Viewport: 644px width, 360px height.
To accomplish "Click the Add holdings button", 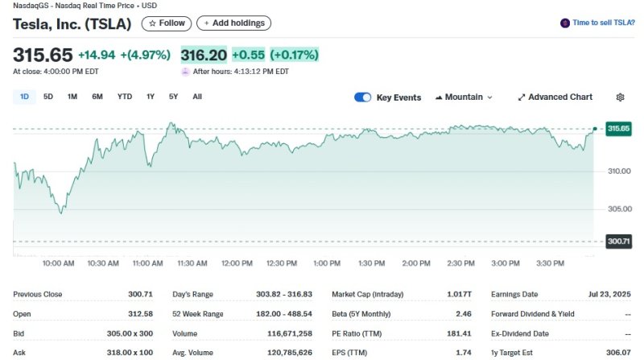I will 233,23.
